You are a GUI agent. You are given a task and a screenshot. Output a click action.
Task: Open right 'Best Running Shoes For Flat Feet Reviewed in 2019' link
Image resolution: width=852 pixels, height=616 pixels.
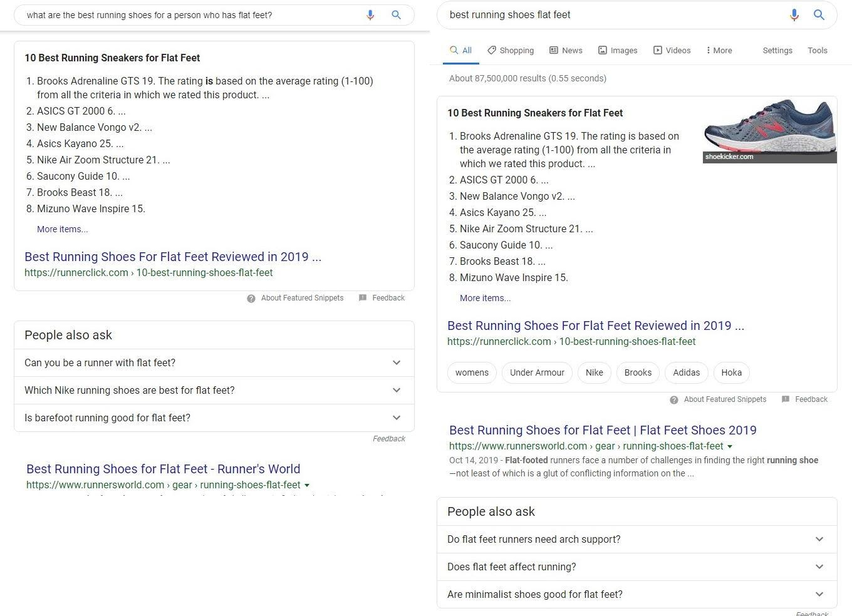(596, 326)
